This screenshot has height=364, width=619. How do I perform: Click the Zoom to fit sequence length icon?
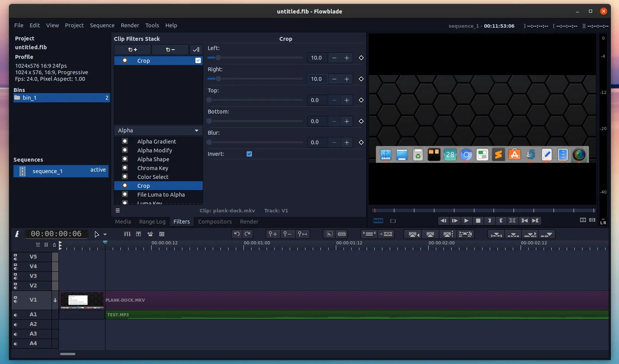tap(302, 234)
